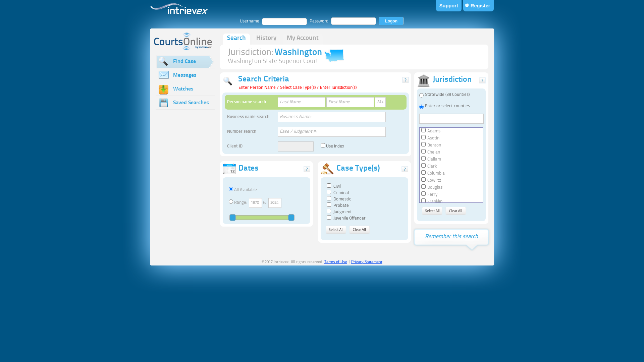The width and height of the screenshot is (644, 362).
Task: Click the Terms of Use link
Action: pos(335,262)
